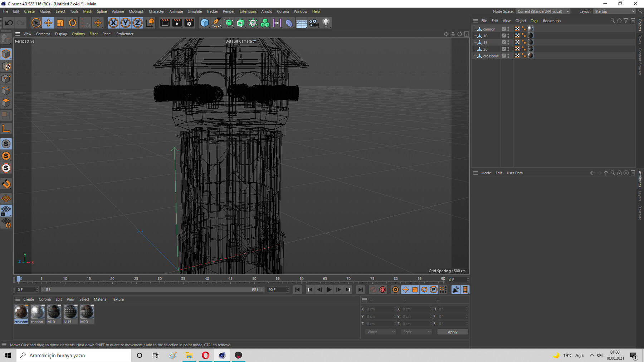This screenshot has width=644, height=362.
Task: Open the MoGraph menu
Action: click(136, 11)
